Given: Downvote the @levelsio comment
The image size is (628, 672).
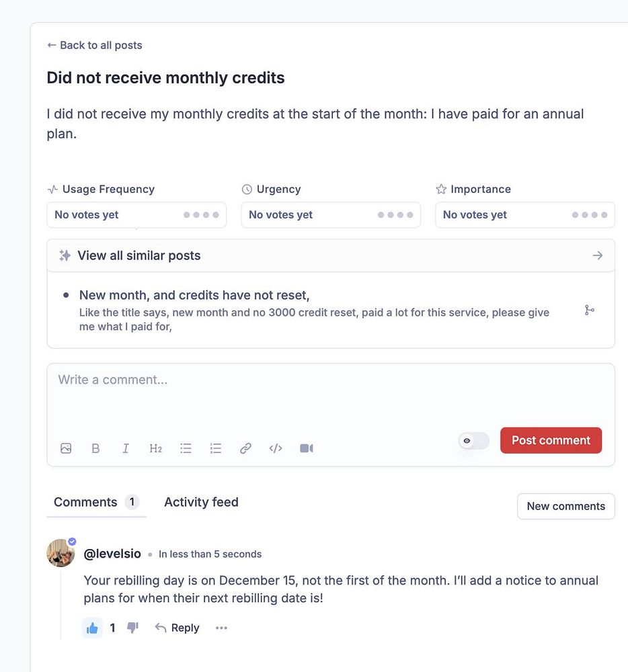Looking at the screenshot, I should point(132,628).
